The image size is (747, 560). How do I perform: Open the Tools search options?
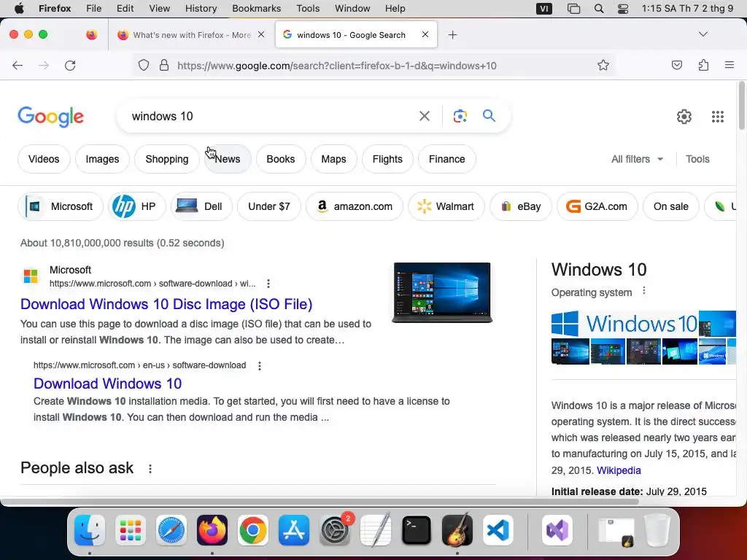pos(697,159)
